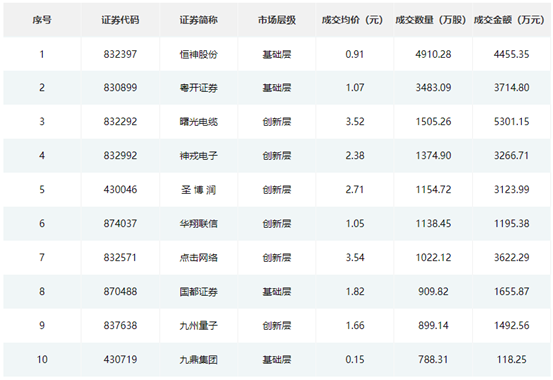Select security code 832292
Screen dimensions: 553x380
[x=120, y=122]
